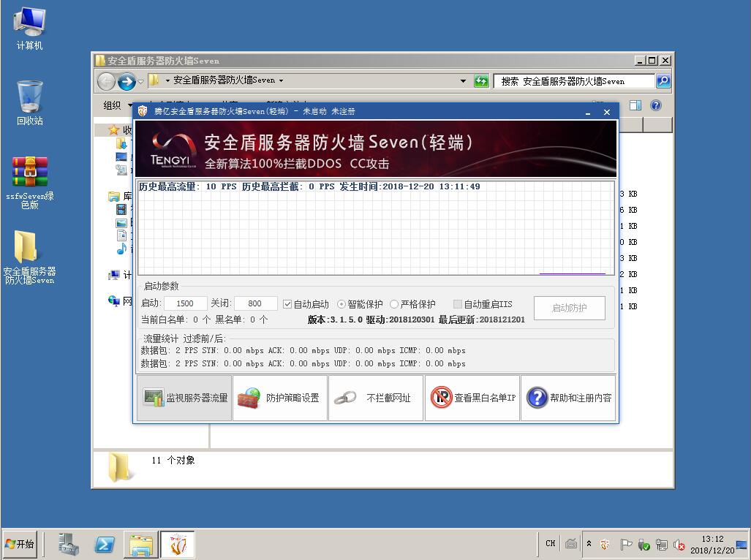Viewport: 751px width, 560px height.
Task: Click the network tray icon
Action: click(662, 545)
